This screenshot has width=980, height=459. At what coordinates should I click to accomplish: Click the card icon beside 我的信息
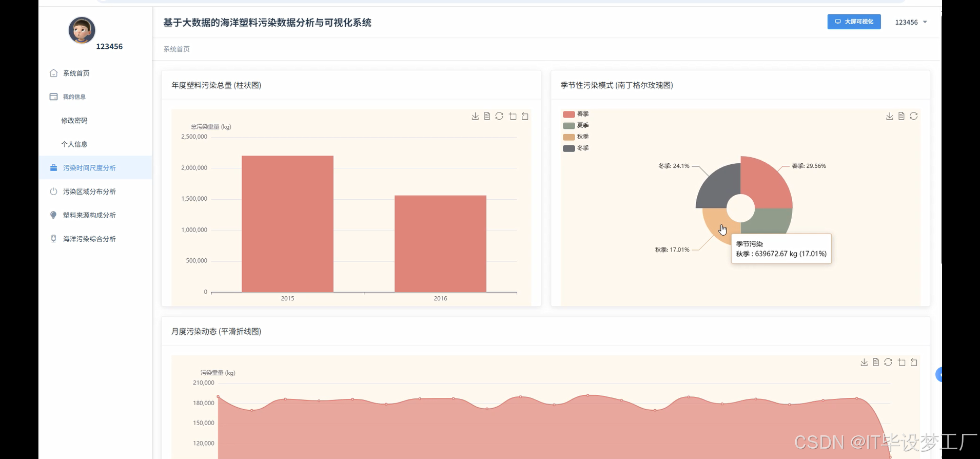[53, 97]
